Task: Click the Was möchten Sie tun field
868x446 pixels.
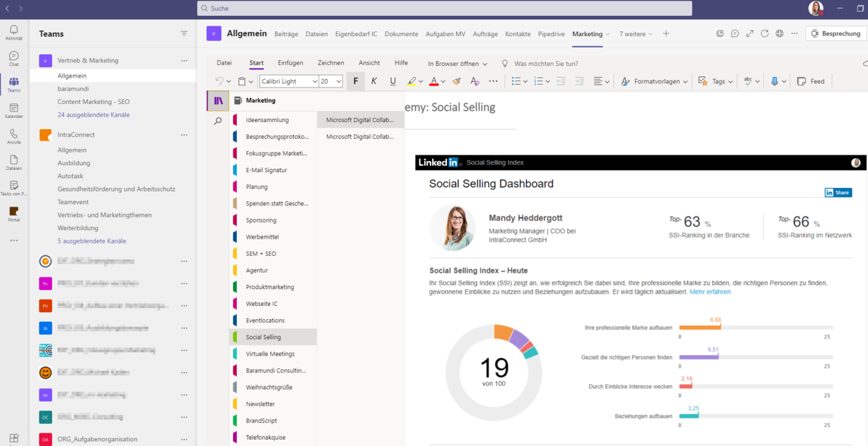Action: point(546,64)
